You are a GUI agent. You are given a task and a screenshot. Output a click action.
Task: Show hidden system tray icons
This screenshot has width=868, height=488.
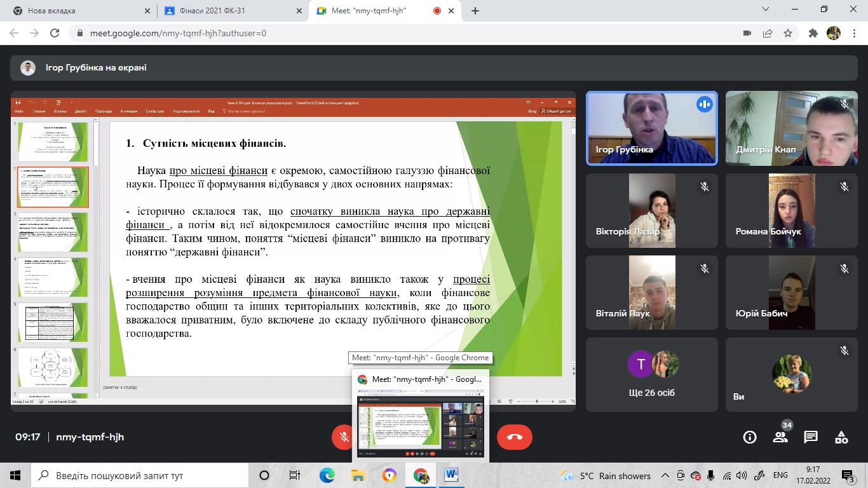[x=665, y=475]
